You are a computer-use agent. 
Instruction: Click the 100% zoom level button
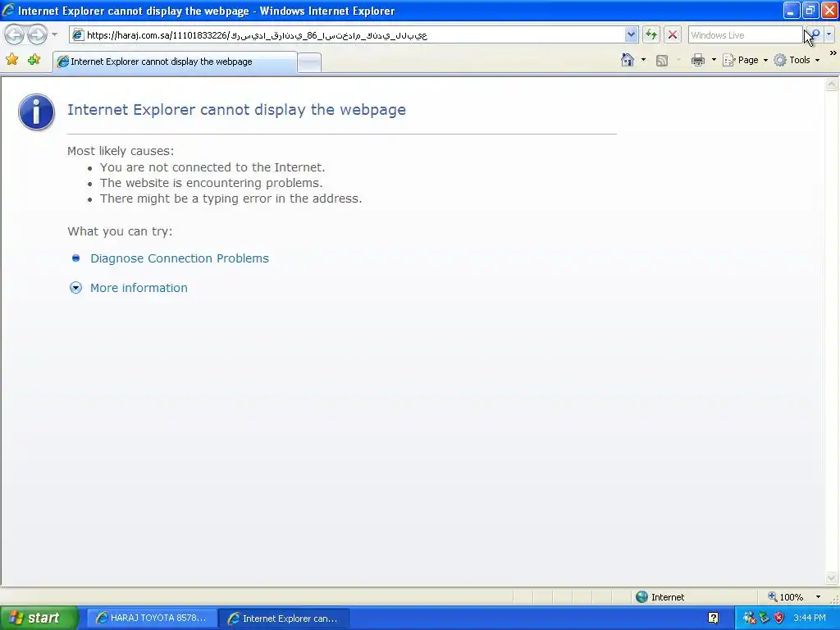(785, 597)
